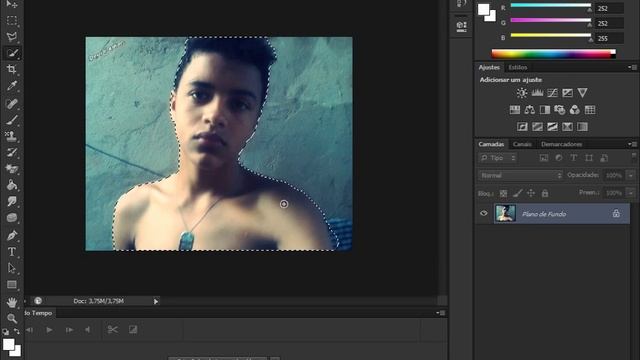Switch to the Ajustes tab
640x360 pixels.
489,67
